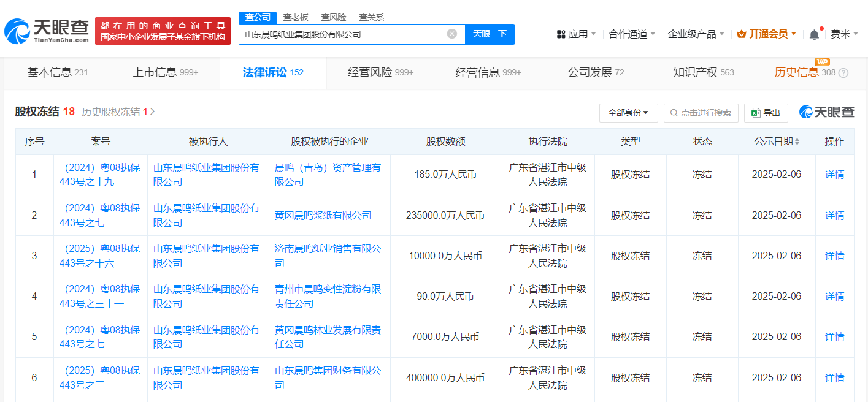This screenshot has height=402, width=868.
Task: Click the Tianyancha logo in header
Action: (47, 31)
